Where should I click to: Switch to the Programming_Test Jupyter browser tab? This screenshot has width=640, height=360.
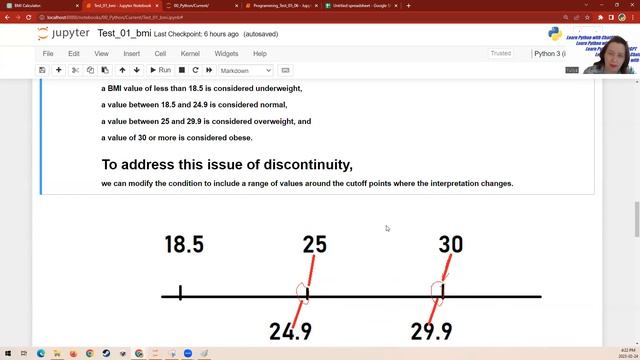tap(281, 6)
